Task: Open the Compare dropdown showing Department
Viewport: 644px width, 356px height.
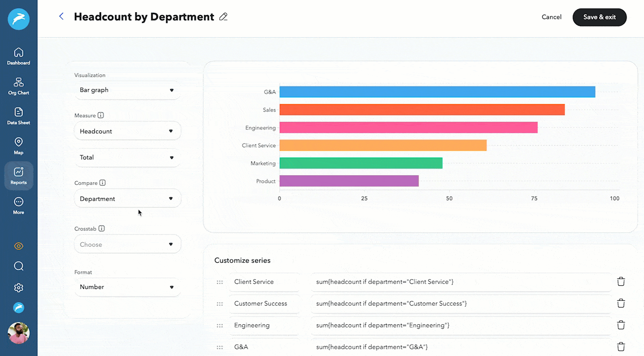Action: [x=127, y=198]
